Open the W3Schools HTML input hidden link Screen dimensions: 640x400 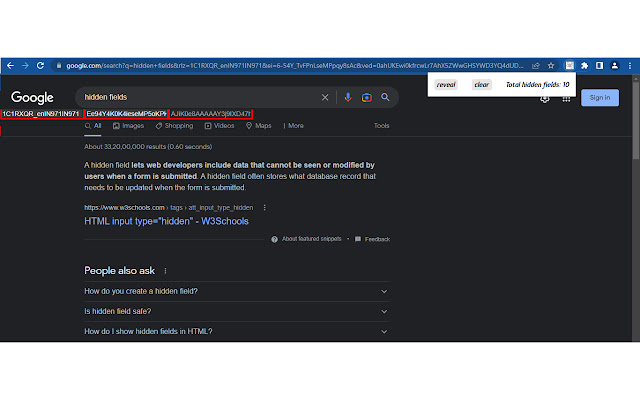tap(166, 221)
